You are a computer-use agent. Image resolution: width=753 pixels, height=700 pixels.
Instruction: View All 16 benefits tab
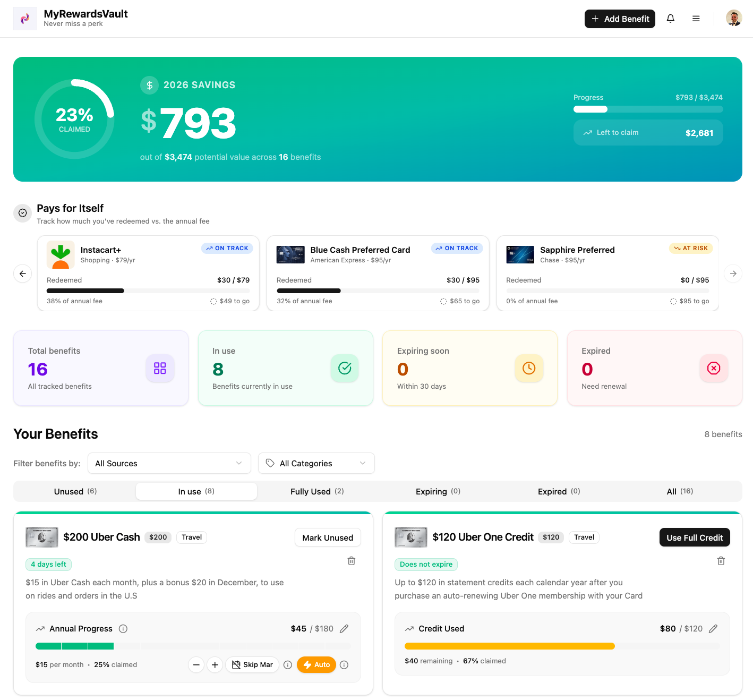coord(679,491)
